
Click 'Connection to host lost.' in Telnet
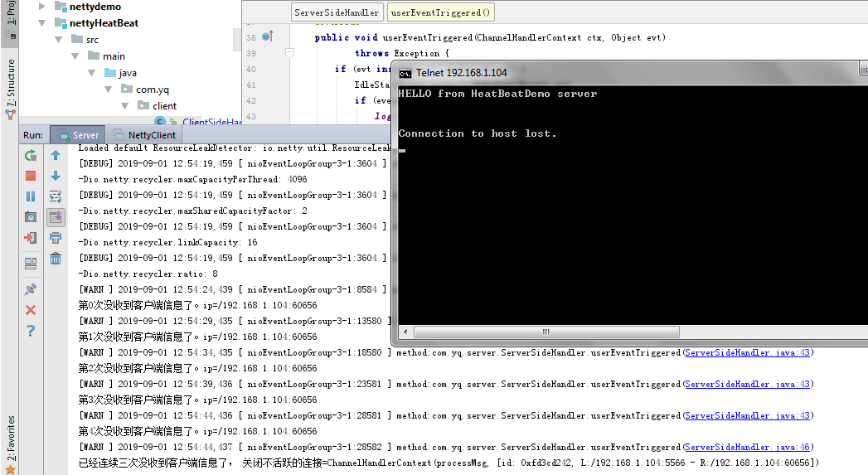coord(478,133)
